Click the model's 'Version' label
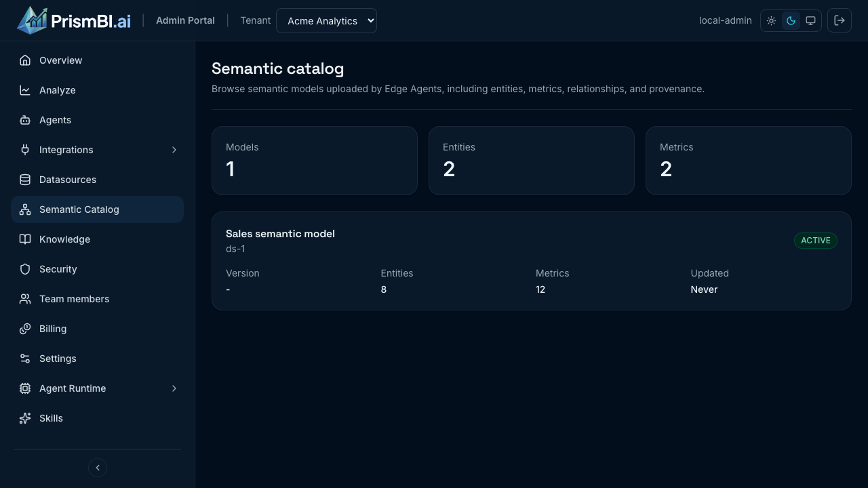Viewport: 868px width, 488px height. coord(243,273)
